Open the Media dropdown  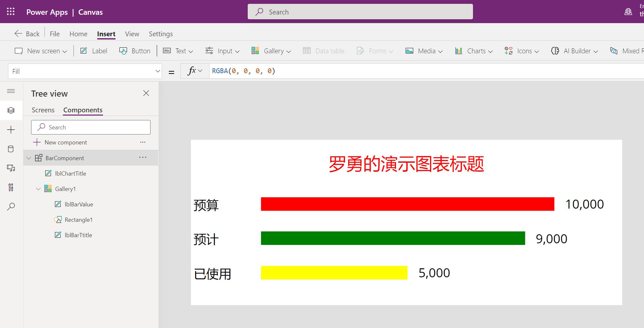coord(424,51)
